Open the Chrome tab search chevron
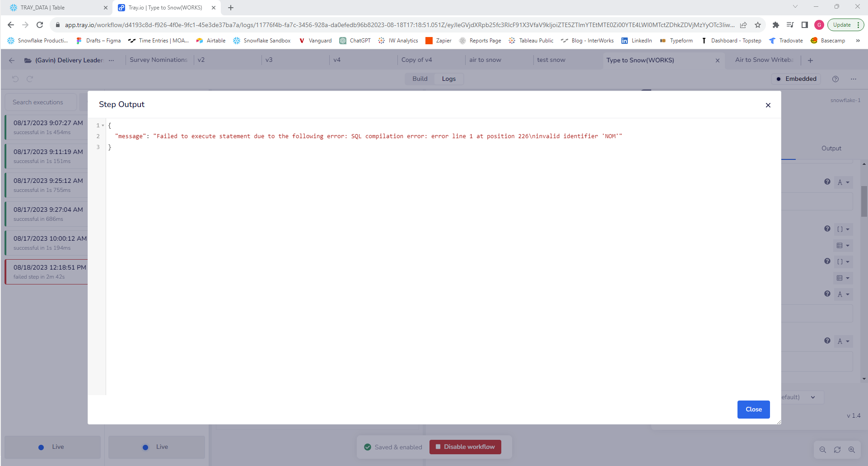Screen dimensions: 868x466 tap(795, 6)
